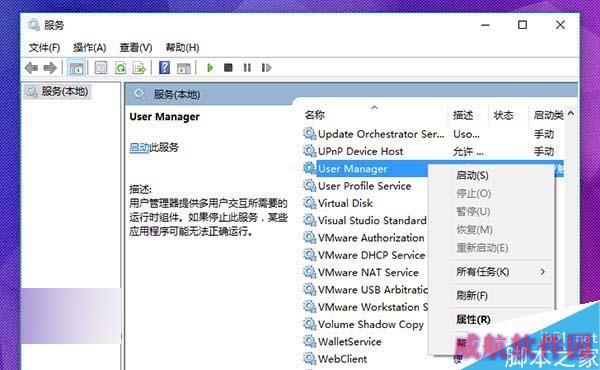Click gear icon beside User Profile Service
Screen dimensions: 600x370
(x=310, y=186)
